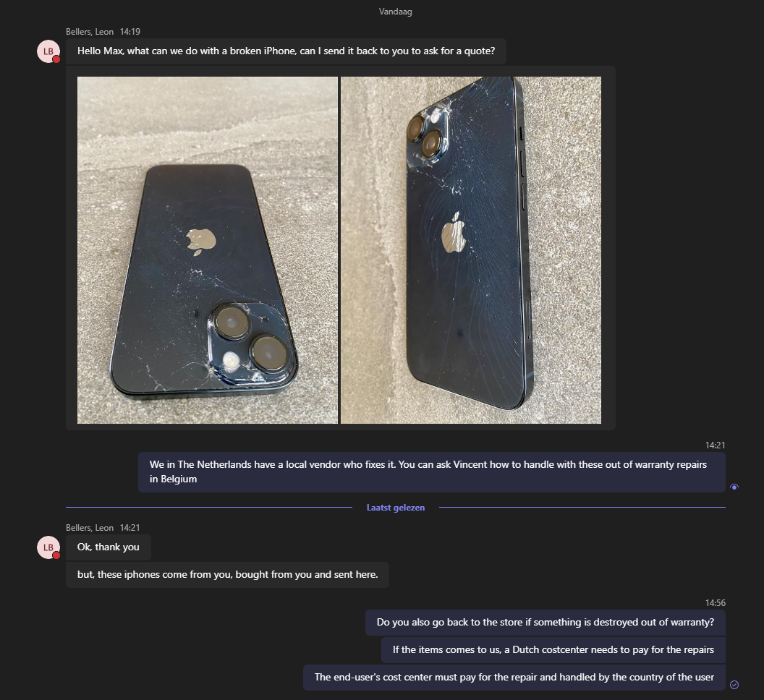Click Leon Bellers' LB avatar at top

(48, 51)
